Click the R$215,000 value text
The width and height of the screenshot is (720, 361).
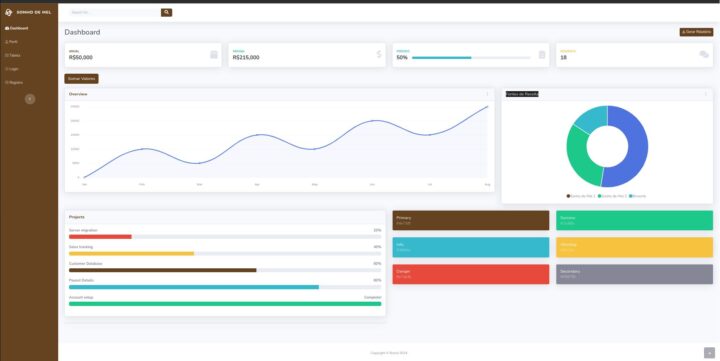click(x=246, y=58)
